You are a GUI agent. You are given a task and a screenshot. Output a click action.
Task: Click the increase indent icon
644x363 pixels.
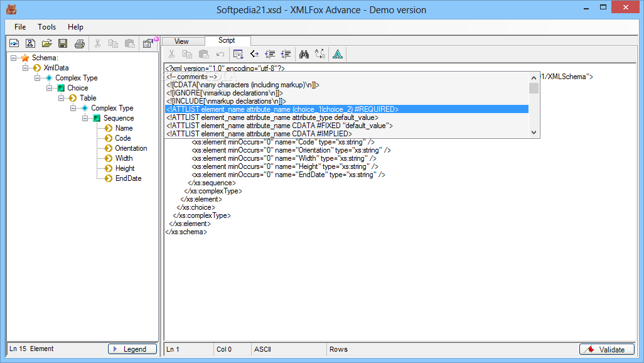coord(286,54)
